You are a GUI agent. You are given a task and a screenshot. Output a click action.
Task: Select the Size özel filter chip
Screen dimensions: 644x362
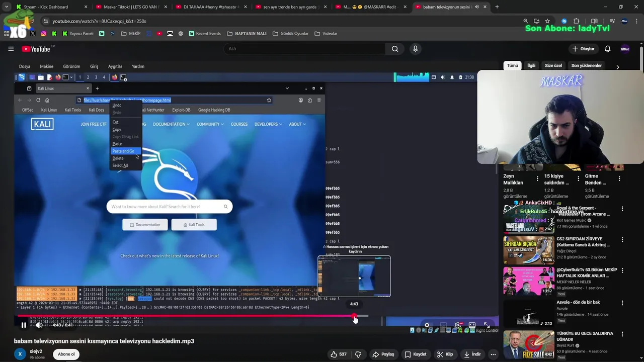pos(553,66)
